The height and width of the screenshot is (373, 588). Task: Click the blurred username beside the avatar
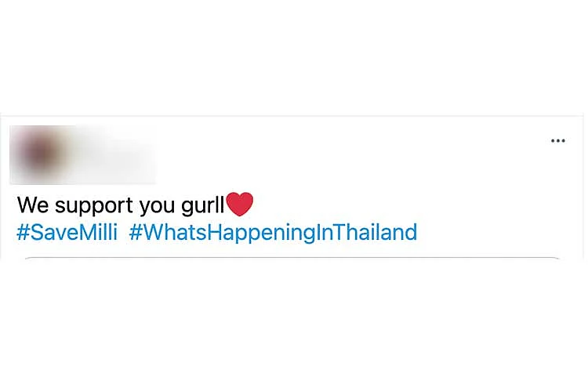click(109, 154)
